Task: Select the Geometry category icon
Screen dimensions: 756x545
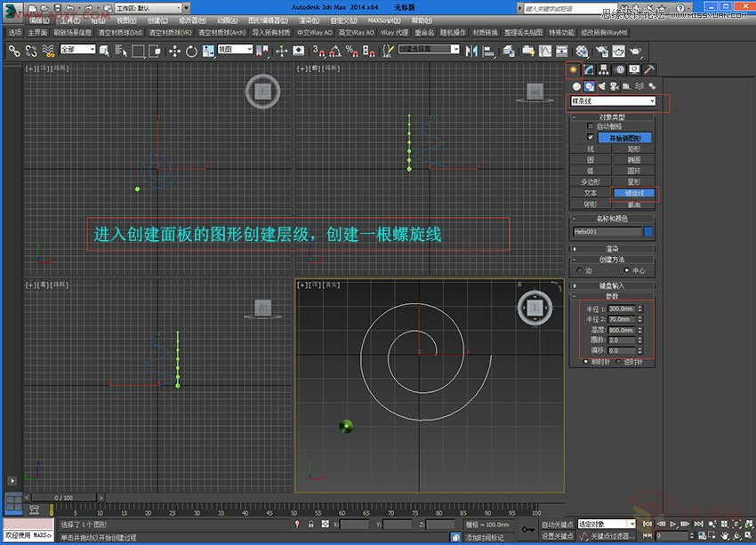Action: click(576, 86)
